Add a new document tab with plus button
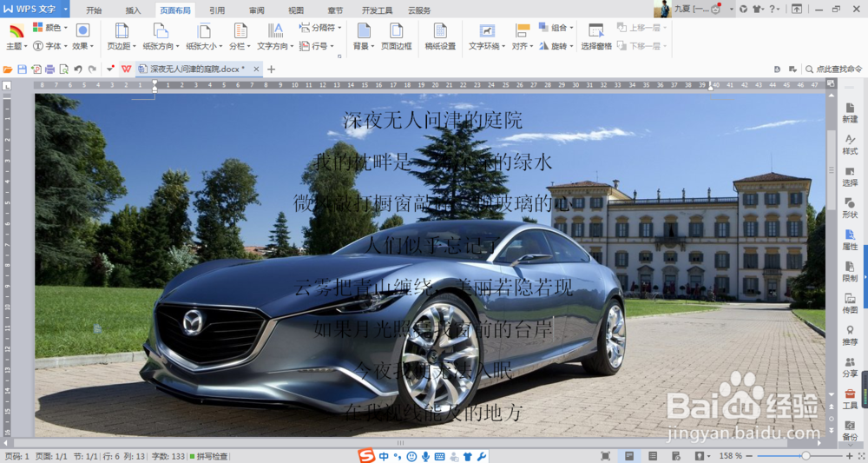 [x=271, y=69]
